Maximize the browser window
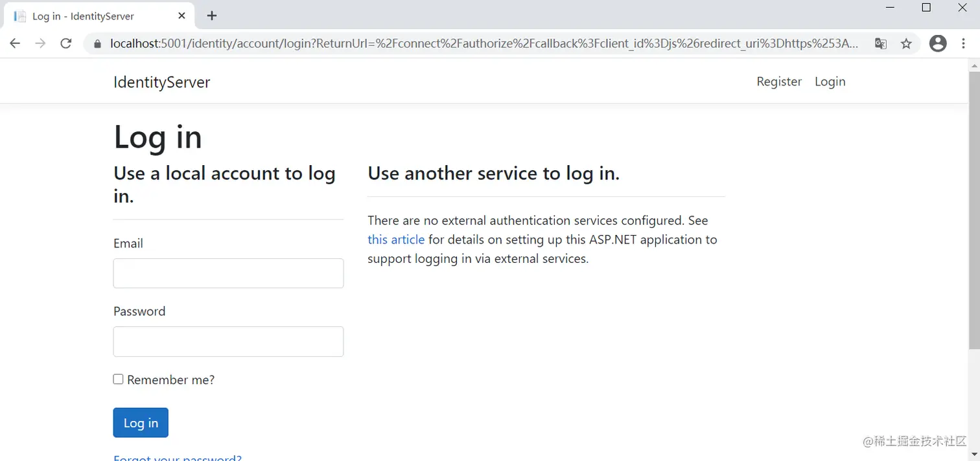The height and width of the screenshot is (461, 980). coord(926,8)
